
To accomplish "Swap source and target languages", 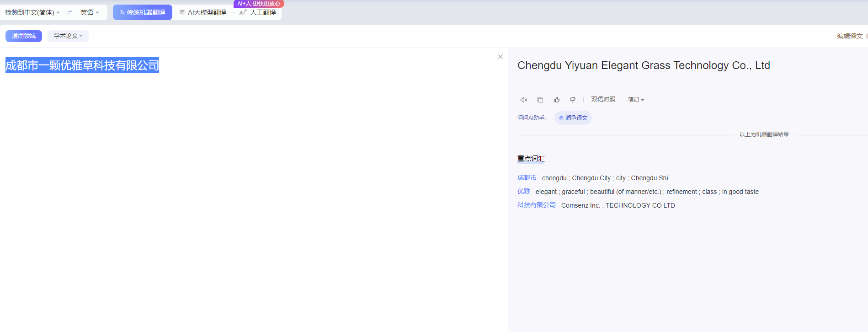I will click(x=70, y=12).
